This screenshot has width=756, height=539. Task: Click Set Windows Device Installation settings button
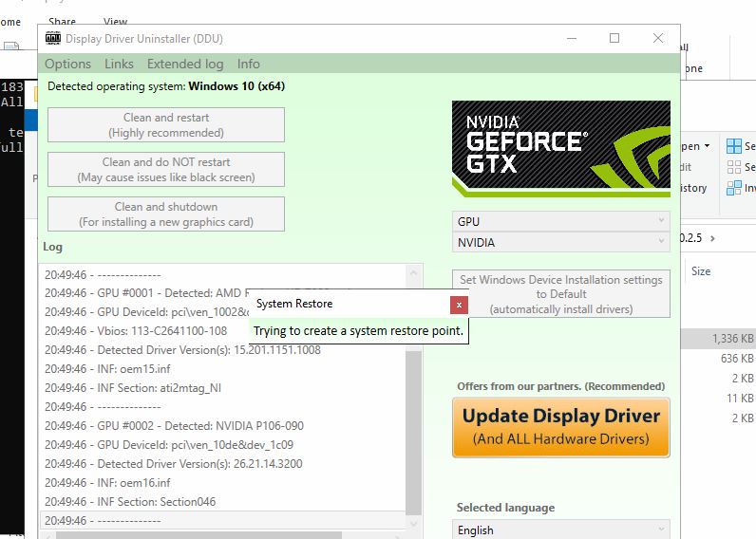pos(560,294)
